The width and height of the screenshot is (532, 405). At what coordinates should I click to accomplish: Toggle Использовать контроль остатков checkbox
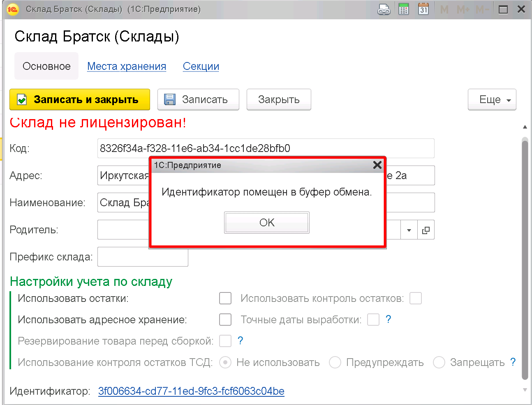click(x=416, y=298)
